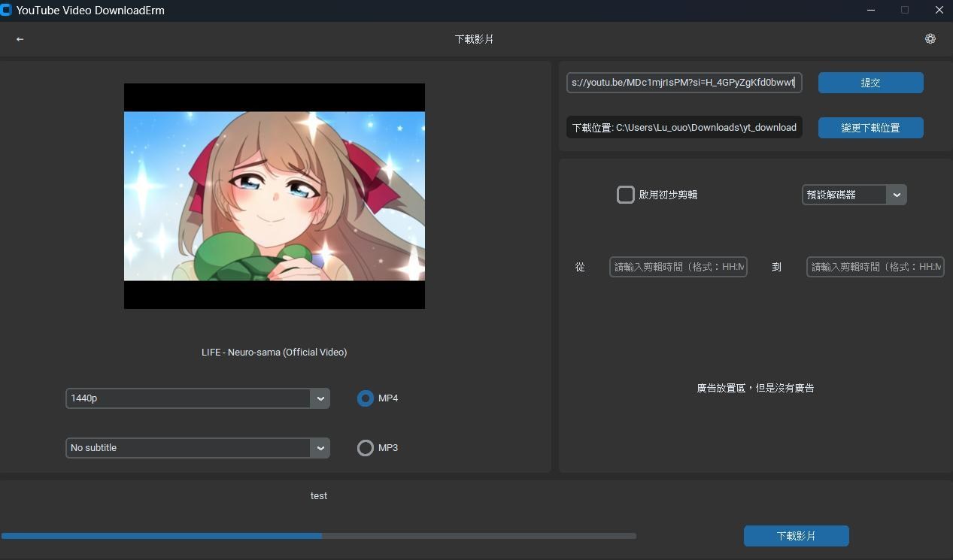Click the 廣告放置區，但是沒有廣告 text

(756, 389)
